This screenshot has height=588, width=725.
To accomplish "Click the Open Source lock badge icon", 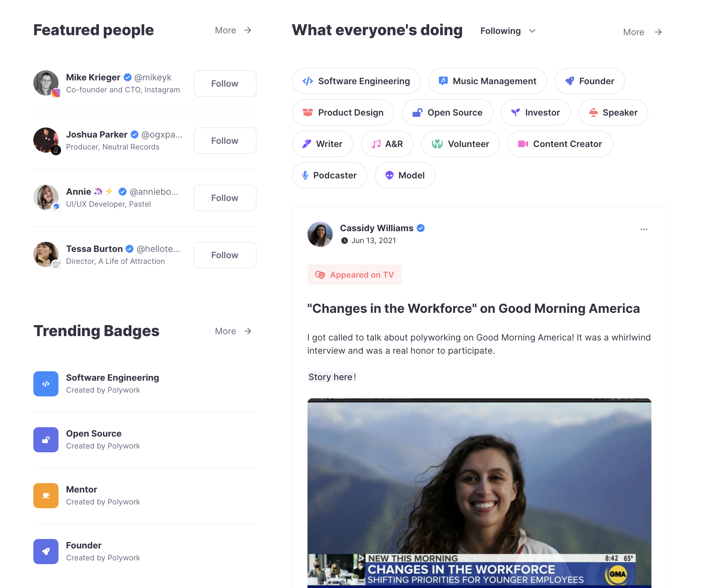I will 46,440.
